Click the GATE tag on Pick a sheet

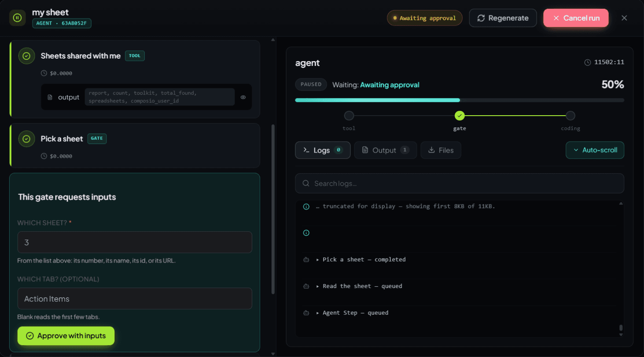click(97, 138)
